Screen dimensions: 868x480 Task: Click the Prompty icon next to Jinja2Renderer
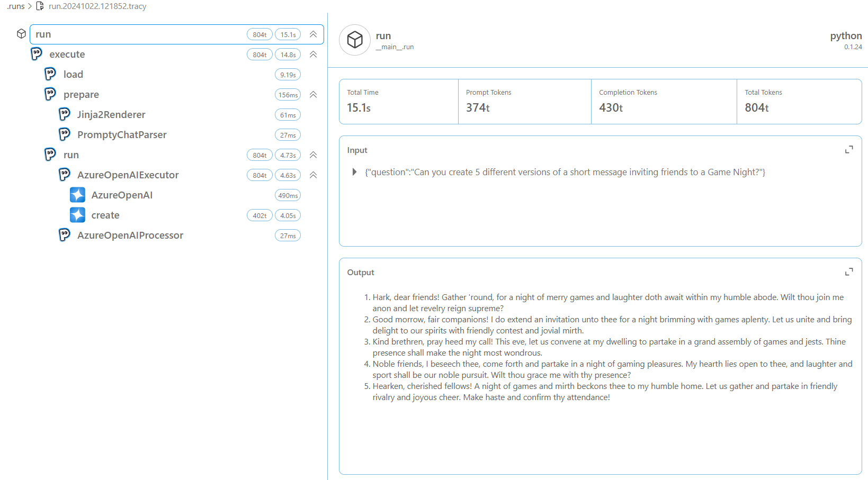[64, 114]
